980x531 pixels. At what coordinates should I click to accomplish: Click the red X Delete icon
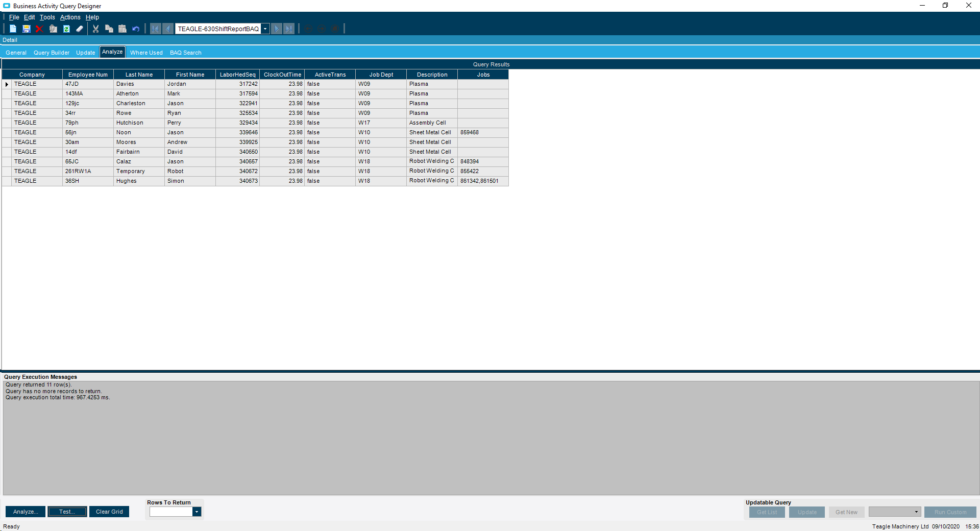click(x=39, y=29)
